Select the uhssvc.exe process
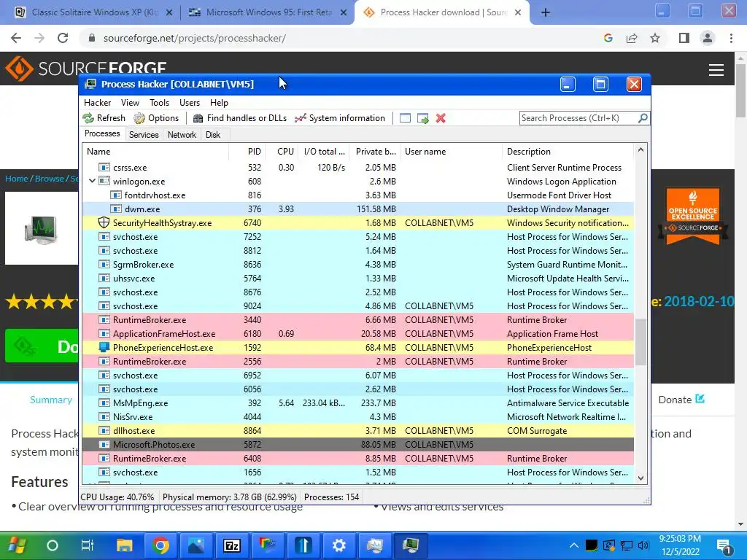The image size is (747, 560). pos(358,278)
